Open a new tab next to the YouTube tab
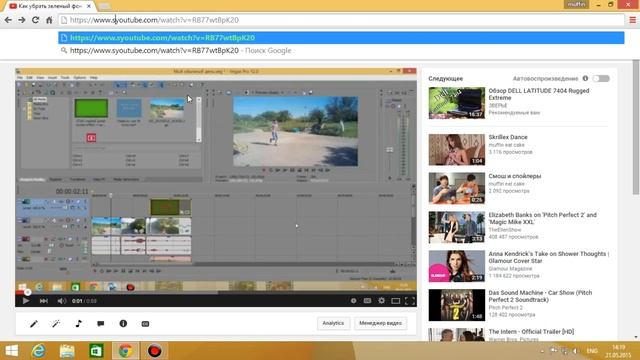Image resolution: width=640 pixels, height=360 pixels. coord(104,6)
